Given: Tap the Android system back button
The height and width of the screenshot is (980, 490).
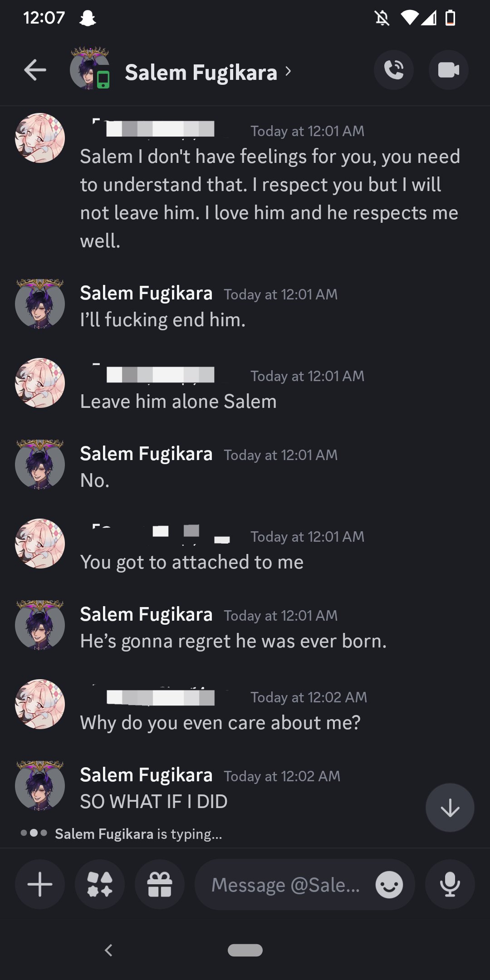Looking at the screenshot, I should (x=108, y=950).
